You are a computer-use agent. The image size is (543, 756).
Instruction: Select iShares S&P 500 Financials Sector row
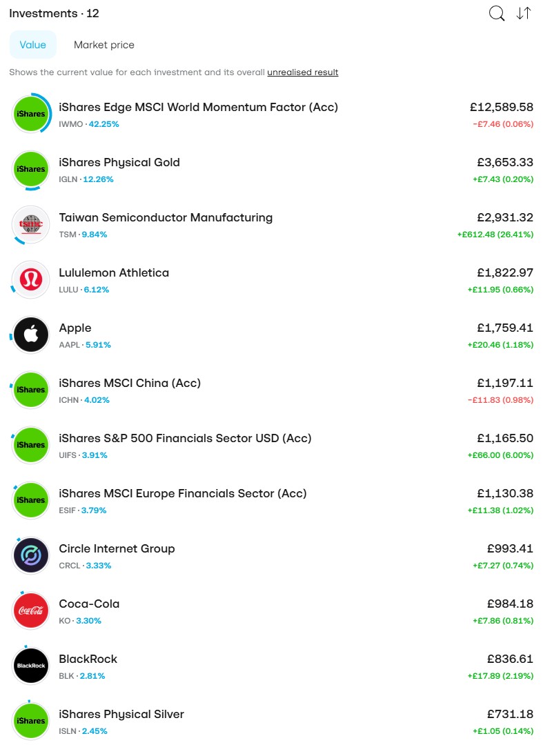tap(272, 445)
